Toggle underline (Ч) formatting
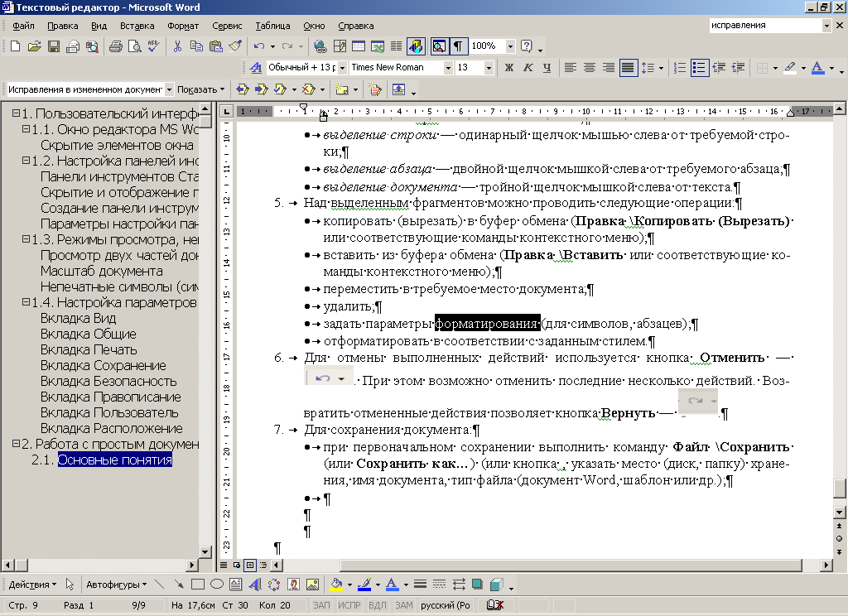The width and height of the screenshot is (848, 616). click(547, 68)
